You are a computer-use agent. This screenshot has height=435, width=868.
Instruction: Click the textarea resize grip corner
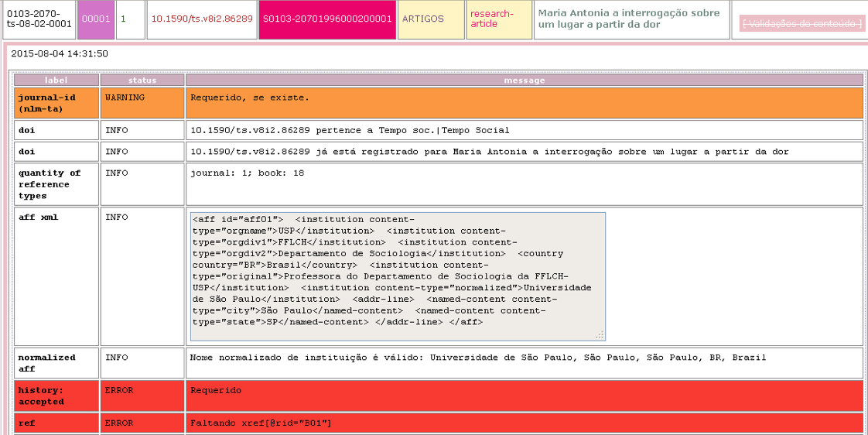600,335
